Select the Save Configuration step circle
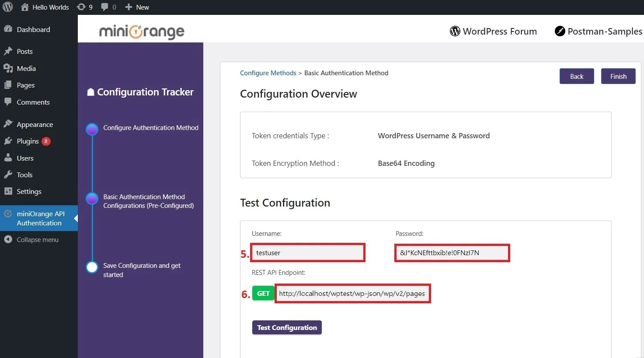Viewport: 644px width, 358px height. click(92, 267)
